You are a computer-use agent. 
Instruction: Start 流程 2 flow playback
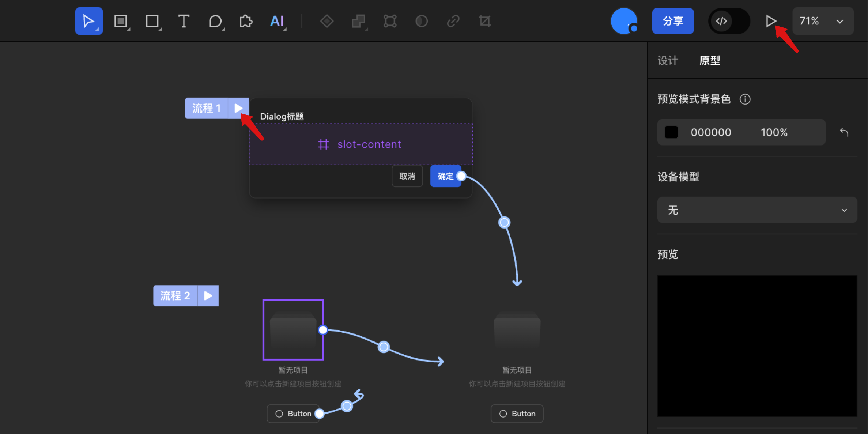click(x=208, y=295)
